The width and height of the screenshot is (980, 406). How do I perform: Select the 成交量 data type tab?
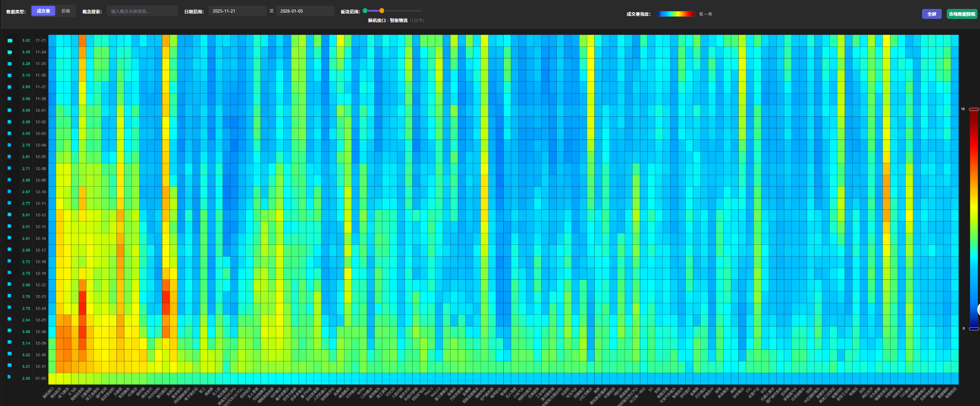pyautogui.click(x=43, y=11)
